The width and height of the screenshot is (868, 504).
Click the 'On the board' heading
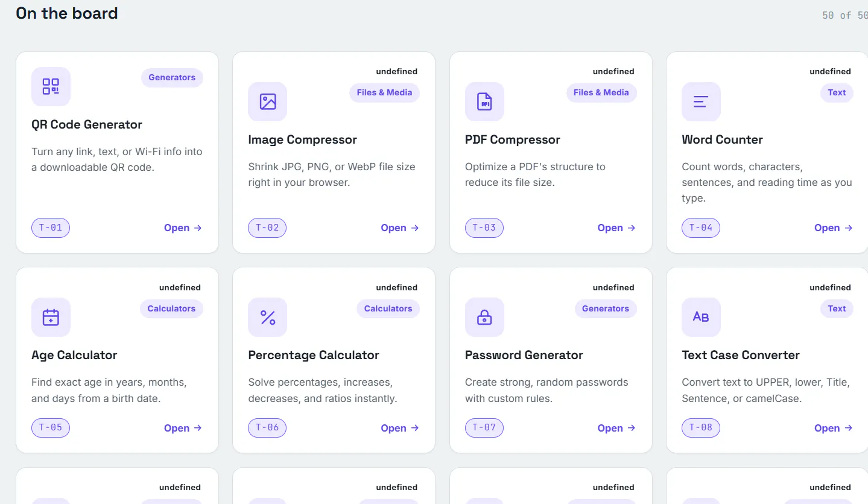coord(67,13)
